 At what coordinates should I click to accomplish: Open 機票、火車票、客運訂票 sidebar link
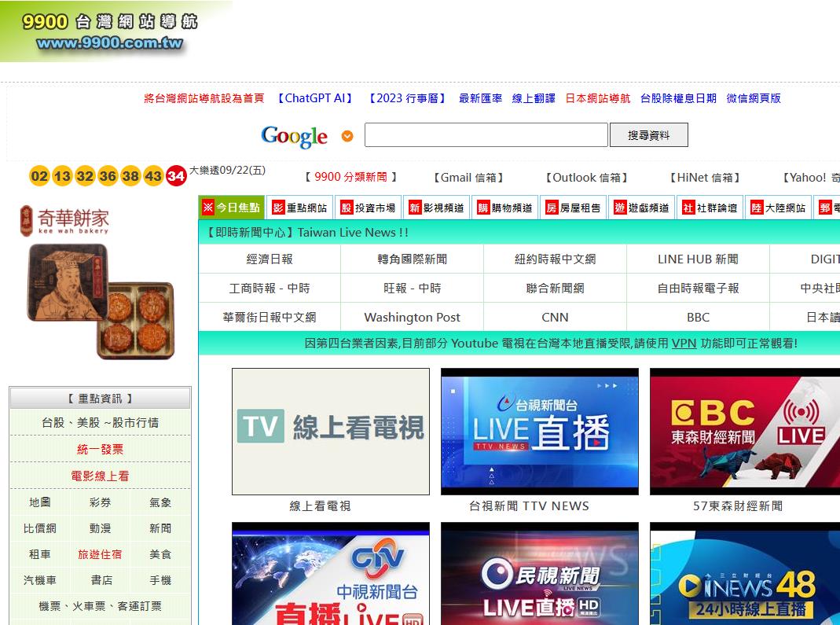(100, 606)
